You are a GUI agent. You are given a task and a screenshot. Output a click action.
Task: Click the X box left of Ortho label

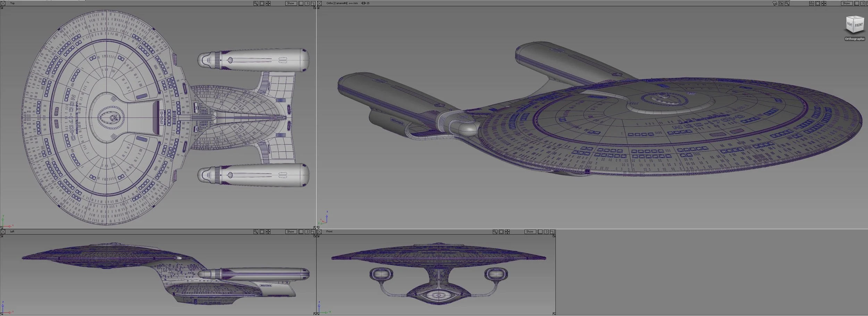click(319, 3)
